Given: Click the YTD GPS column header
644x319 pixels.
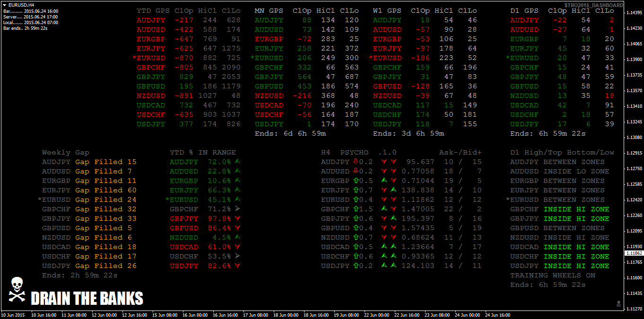Looking at the screenshot, I should pos(153,10).
